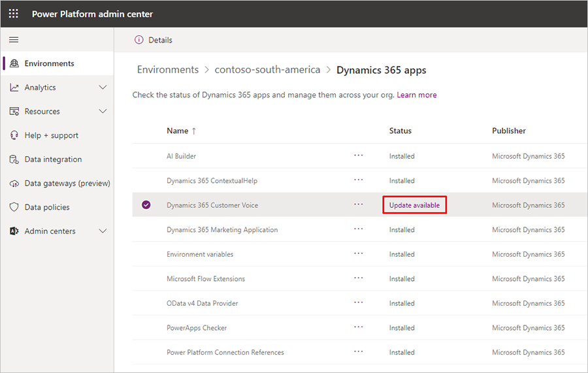Collapse the navigation hamburger menu

pyautogui.click(x=14, y=40)
